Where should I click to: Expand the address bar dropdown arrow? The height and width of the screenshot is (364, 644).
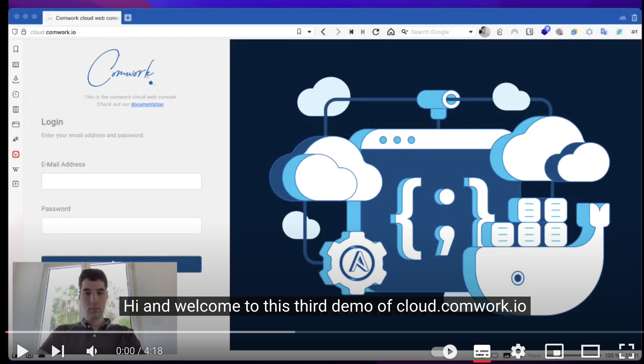pyautogui.click(x=309, y=32)
